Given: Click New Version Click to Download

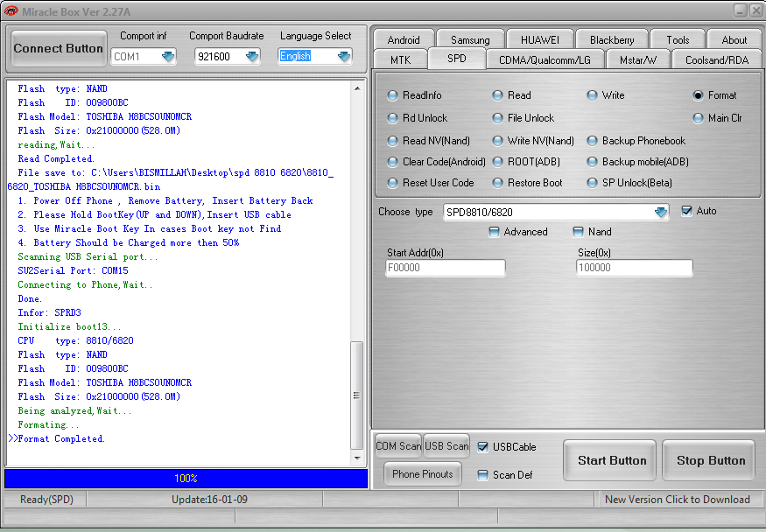Looking at the screenshot, I should click(677, 500).
